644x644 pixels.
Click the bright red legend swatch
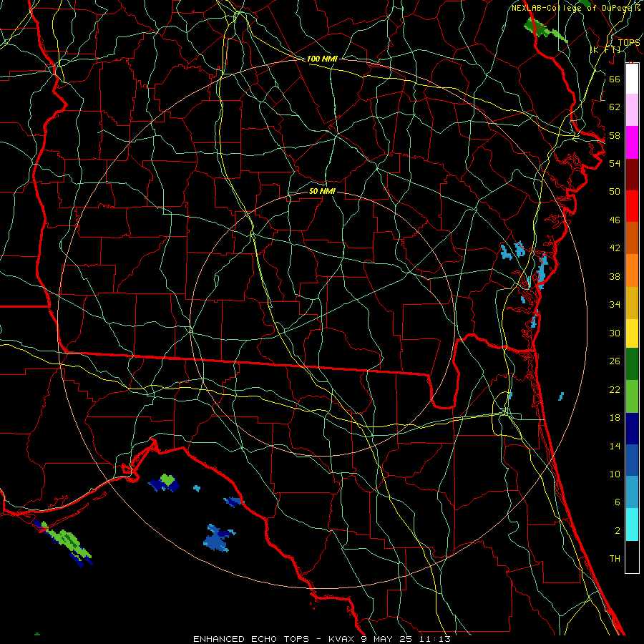(632, 206)
